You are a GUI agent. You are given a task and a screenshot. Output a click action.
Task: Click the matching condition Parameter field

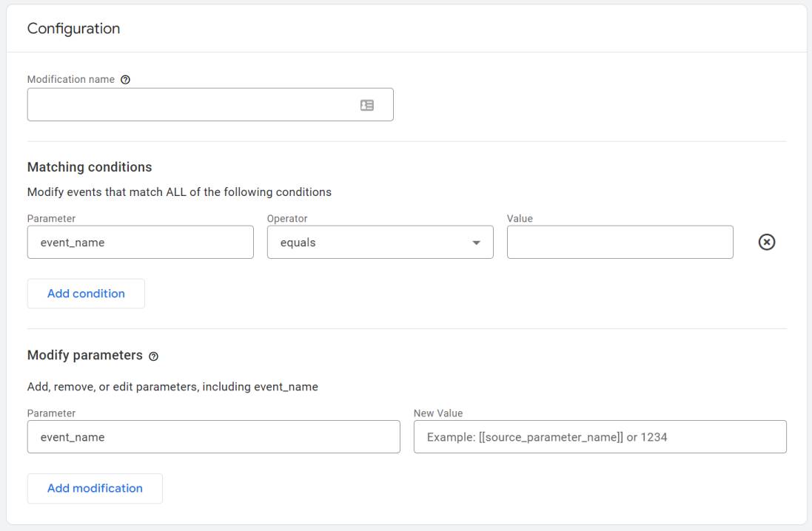click(x=141, y=243)
